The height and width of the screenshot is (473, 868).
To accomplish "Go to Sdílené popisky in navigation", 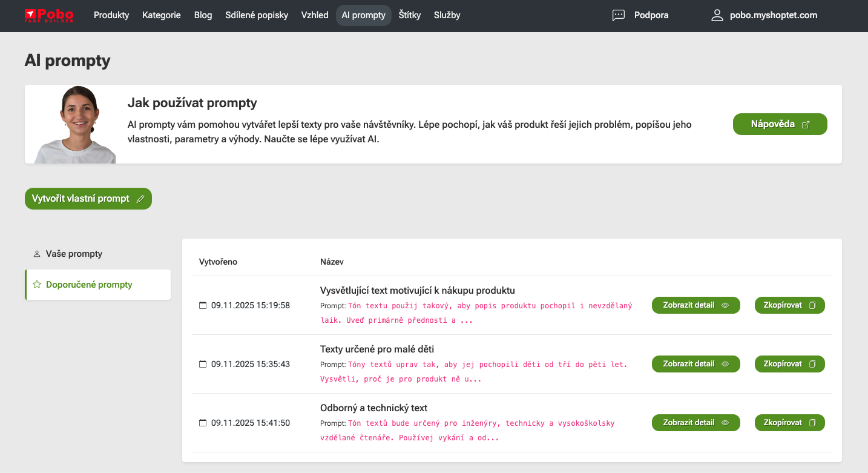I will pyautogui.click(x=257, y=15).
